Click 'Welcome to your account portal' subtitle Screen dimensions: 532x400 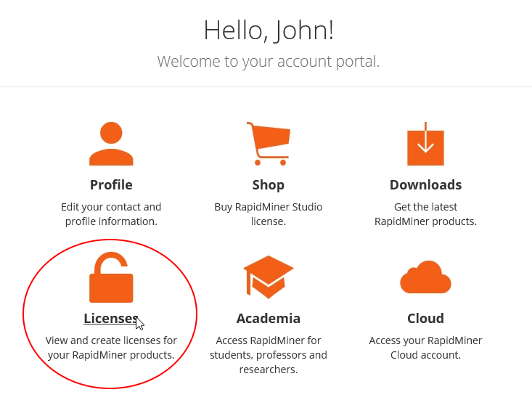pyautogui.click(x=269, y=61)
